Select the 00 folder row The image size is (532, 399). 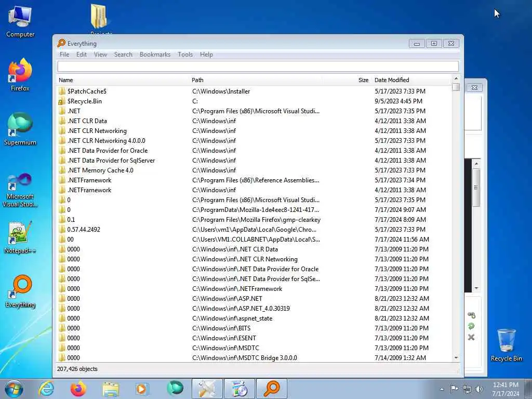(x=255, y=239)
